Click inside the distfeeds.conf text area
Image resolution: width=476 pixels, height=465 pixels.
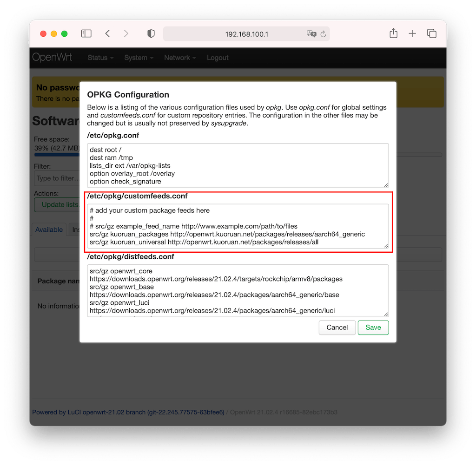[x=238, y=291]
